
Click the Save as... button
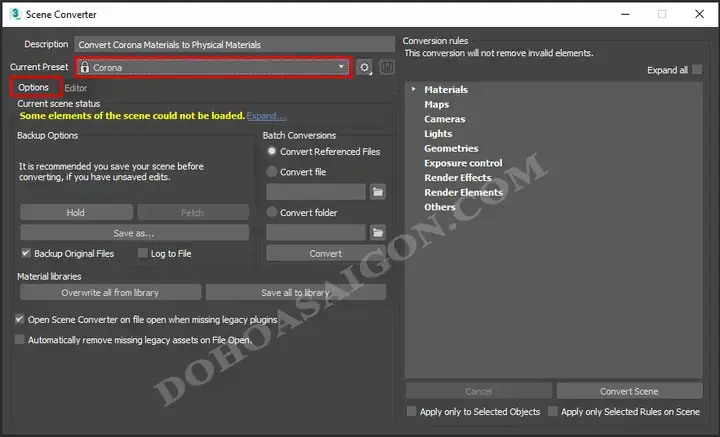pos(135,233)
